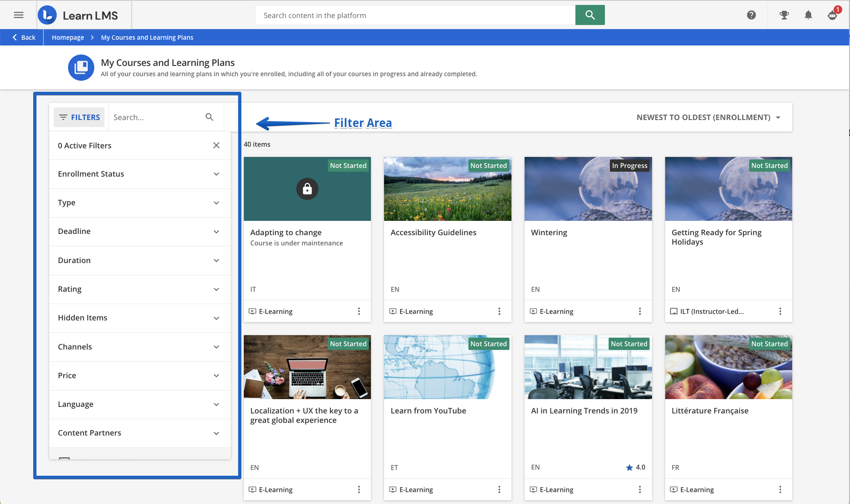Click into the platform search field
The image size is (850, 504).
tap(414, 15)
